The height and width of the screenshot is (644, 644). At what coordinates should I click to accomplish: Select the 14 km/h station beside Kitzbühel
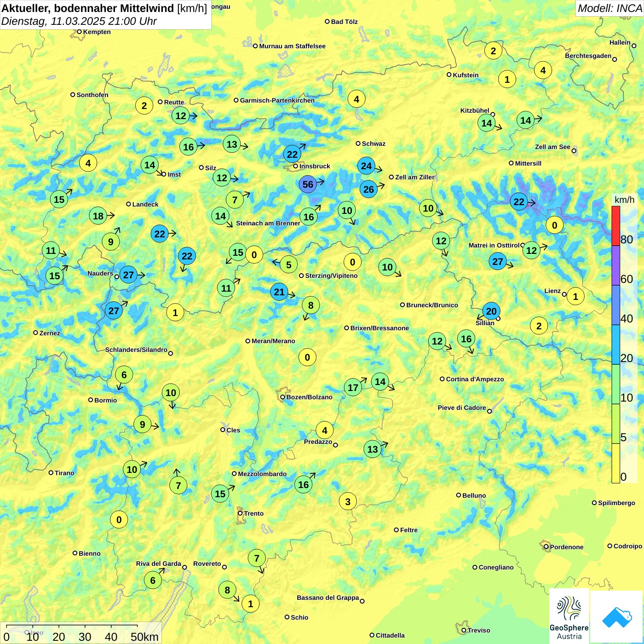pos(487,123)
